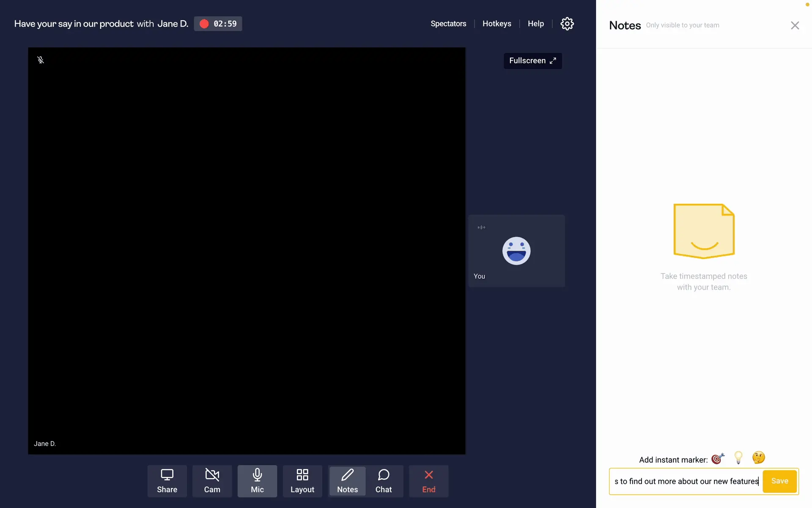Toggle the camera on

click(212, 481)
